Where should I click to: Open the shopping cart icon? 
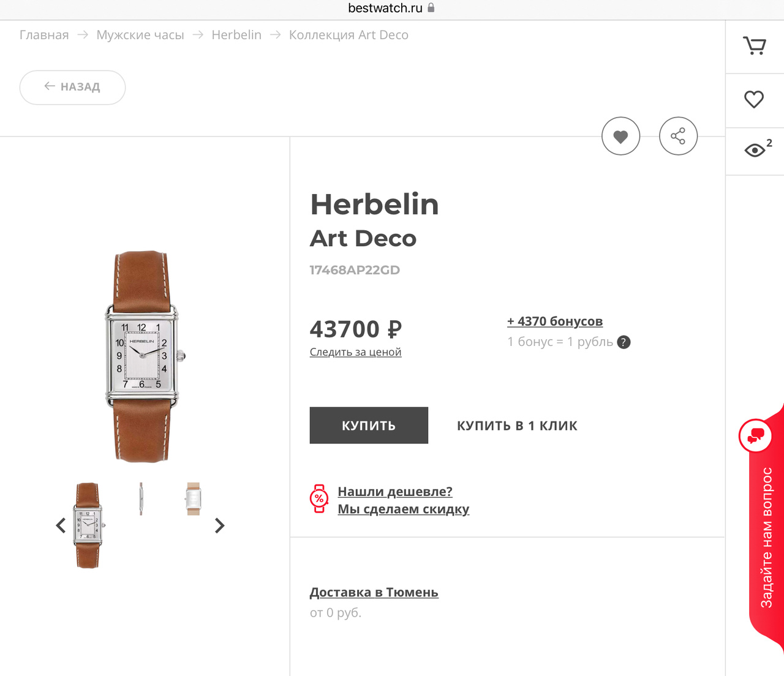click(754, 46)
